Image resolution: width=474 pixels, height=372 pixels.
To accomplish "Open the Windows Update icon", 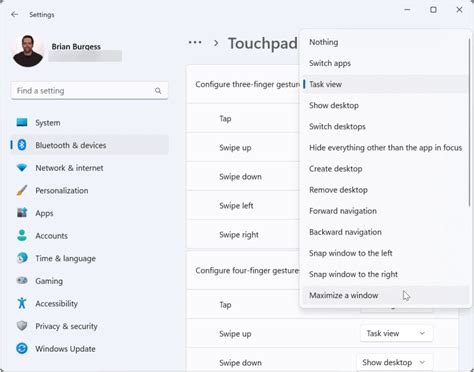I will click(22, 349).
